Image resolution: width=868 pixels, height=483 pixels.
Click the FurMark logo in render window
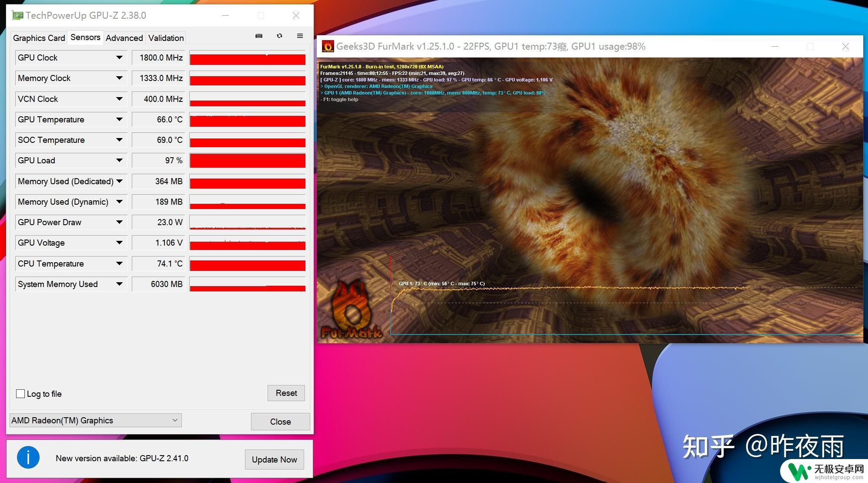click(352, 310)
